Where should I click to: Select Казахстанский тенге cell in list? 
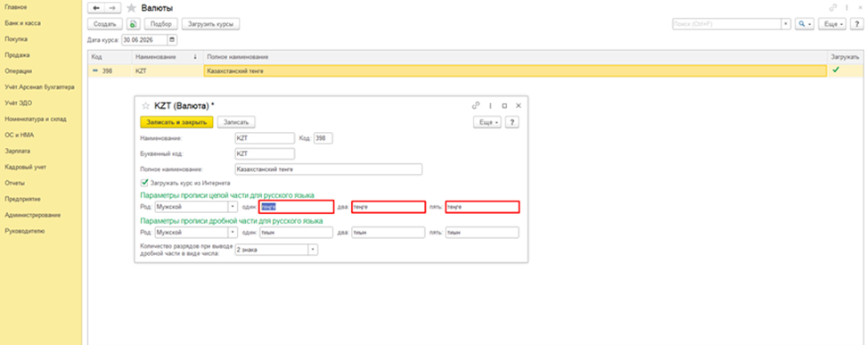coord(515,70)
